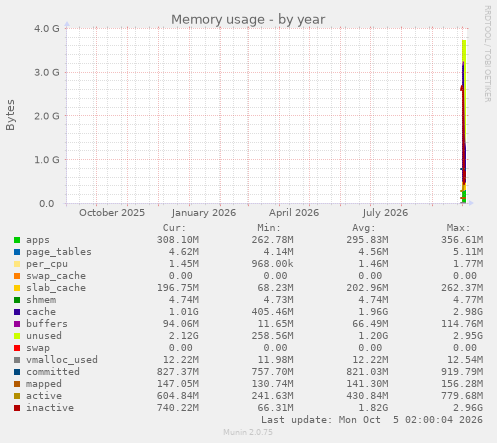Click the Last update timestamp line
The height and width of the screenshot is (443, 497).
pyautogui.click(x=372, y=420)
